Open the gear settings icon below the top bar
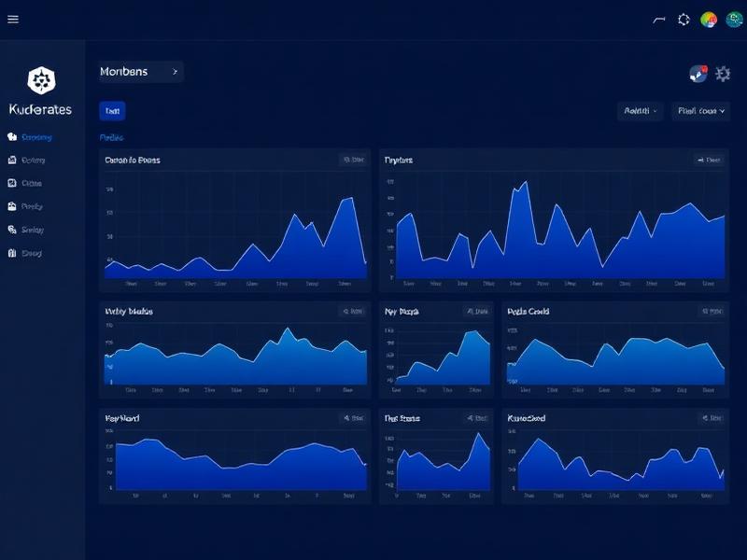This screenshot has height=560, width=747. 723,74
